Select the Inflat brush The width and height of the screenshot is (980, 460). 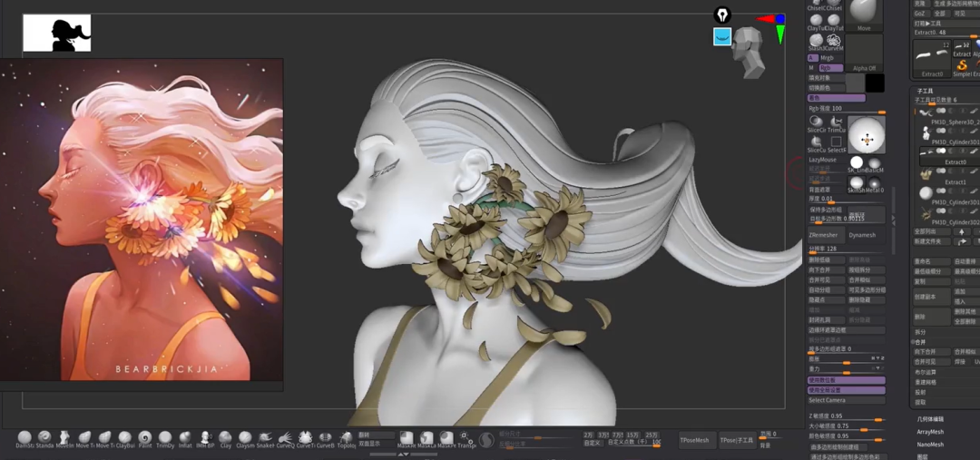(185, 437)
